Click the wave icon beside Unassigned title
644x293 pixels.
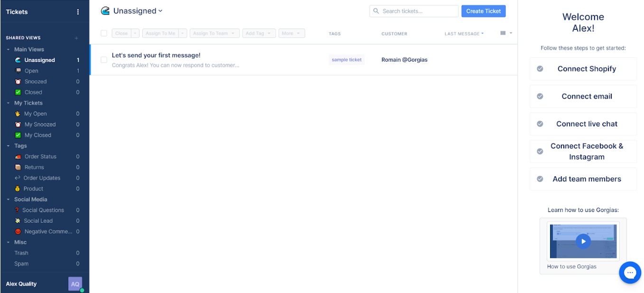pos(105,11)
